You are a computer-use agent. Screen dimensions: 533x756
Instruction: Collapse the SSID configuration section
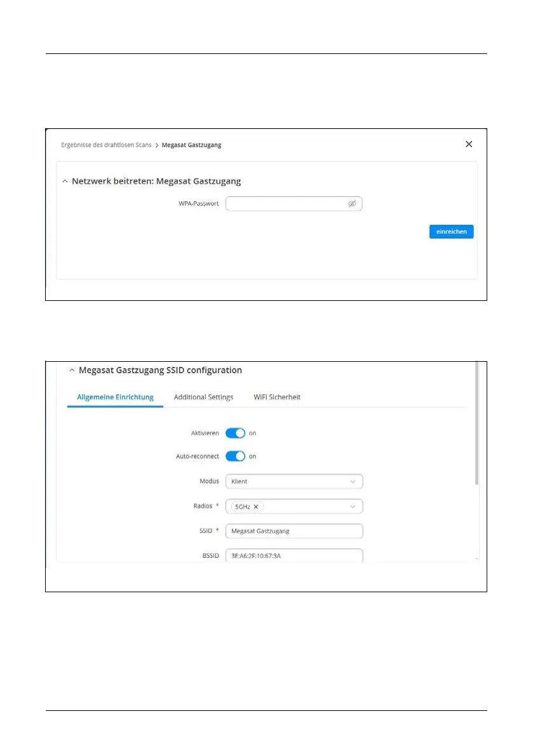(72, 370)
